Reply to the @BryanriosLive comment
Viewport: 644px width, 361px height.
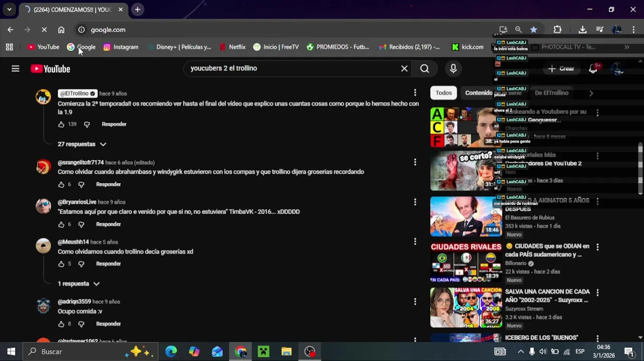pos(108,225)
